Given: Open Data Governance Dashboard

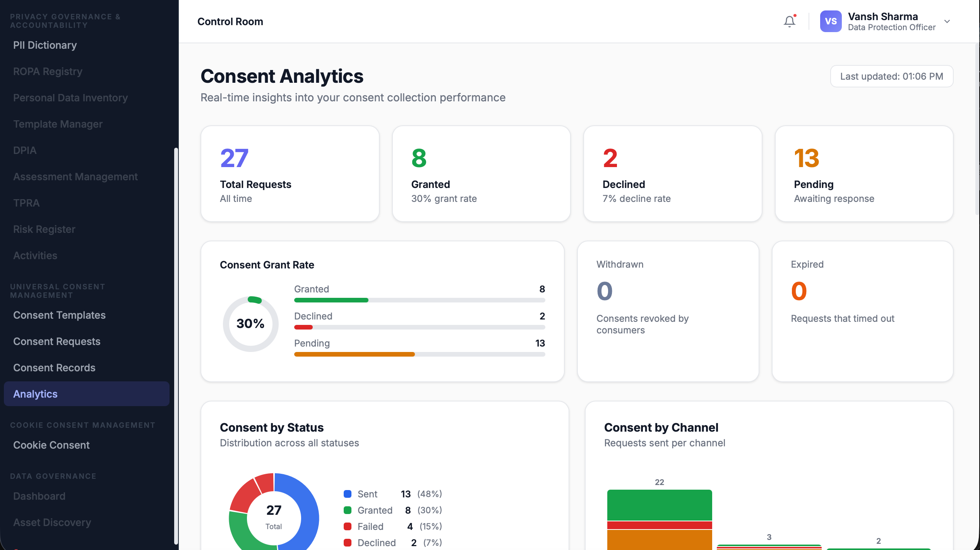Looking at the screenshot, I should tap(39, 496).
